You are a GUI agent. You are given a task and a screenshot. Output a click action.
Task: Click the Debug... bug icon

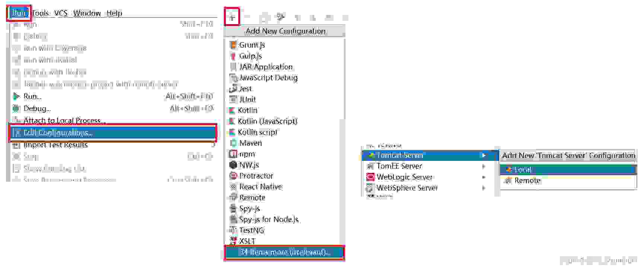(x=16, y=108)
